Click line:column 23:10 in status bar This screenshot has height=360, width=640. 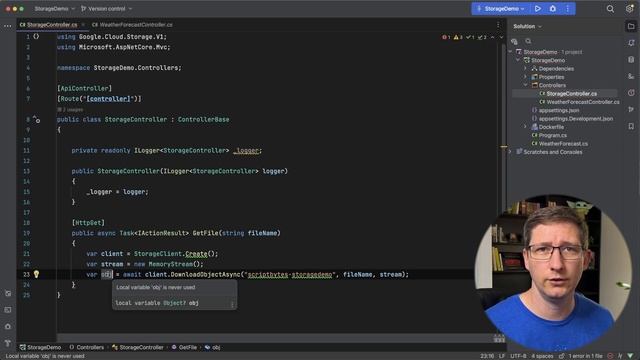click(x=487, y=356)
